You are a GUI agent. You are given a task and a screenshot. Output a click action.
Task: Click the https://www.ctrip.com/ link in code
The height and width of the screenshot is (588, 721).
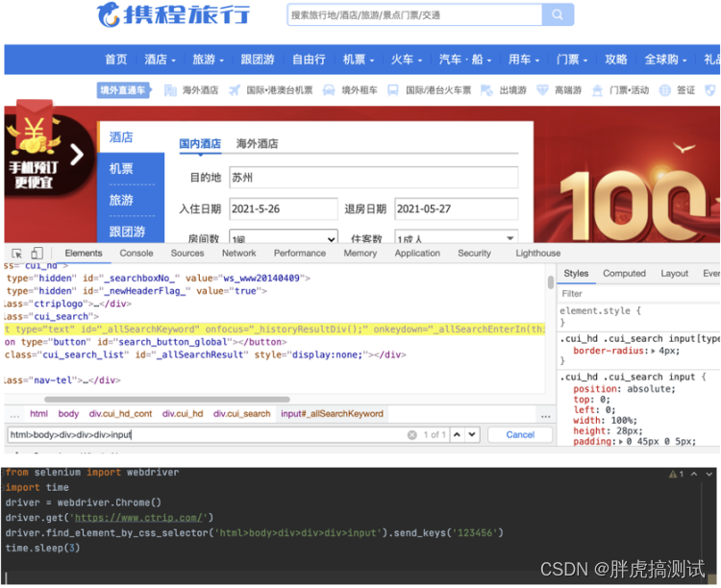138,518
